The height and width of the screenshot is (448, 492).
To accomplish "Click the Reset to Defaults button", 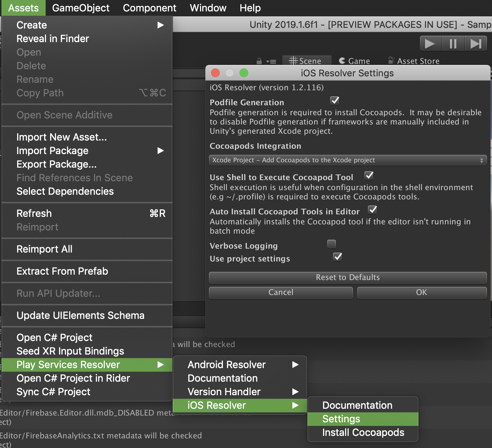I will 348,278.
